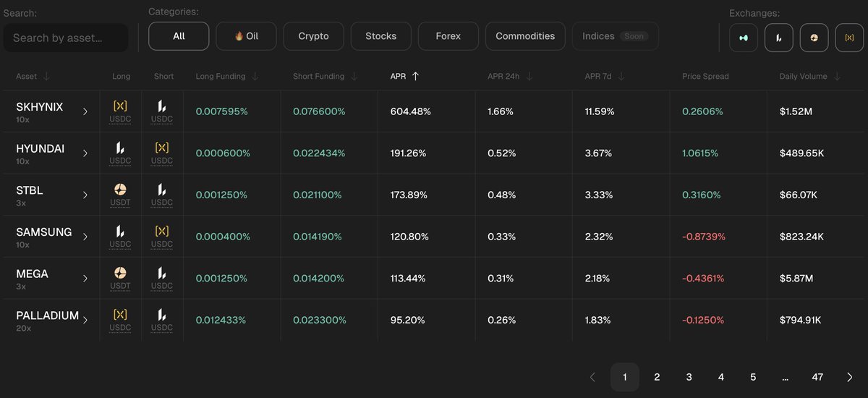Viewport: 868px width, 398px height.
Task: Click the pagination ellipsis
Action: (786, 377)
